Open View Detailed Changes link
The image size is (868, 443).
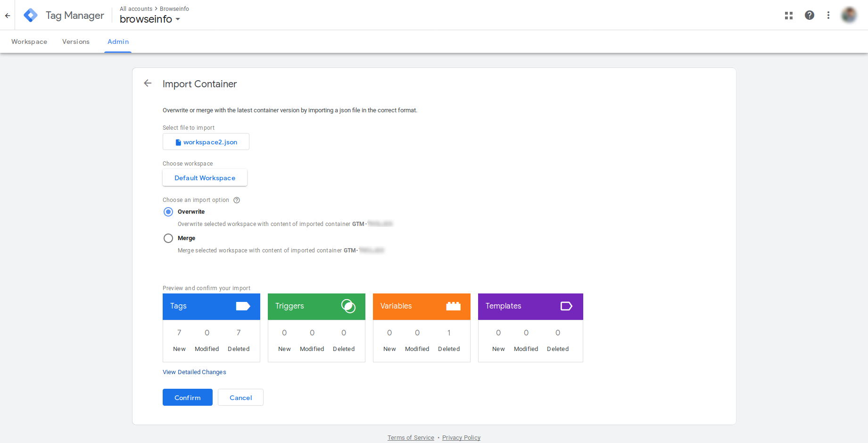pos(194,372)
